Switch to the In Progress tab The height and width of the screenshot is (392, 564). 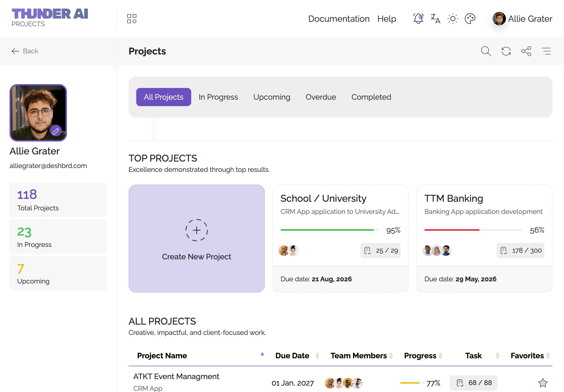click(218, 97)
